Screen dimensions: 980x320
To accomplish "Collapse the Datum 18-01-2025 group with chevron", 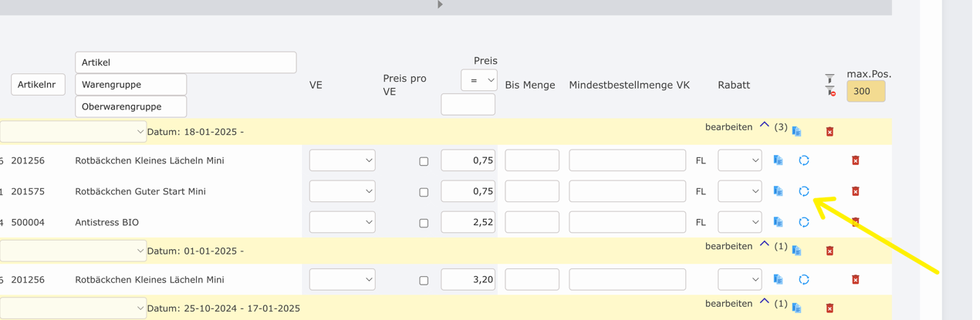I will click(764, 126).
